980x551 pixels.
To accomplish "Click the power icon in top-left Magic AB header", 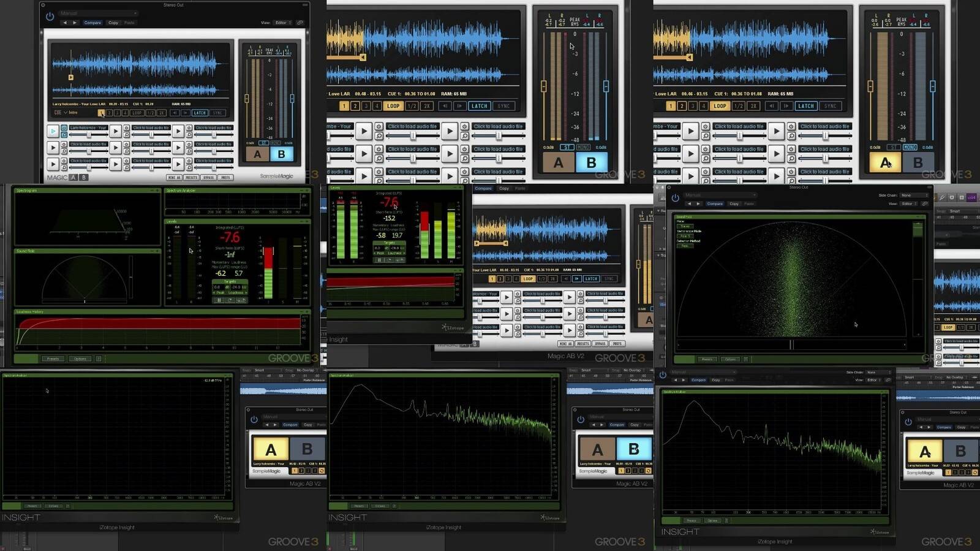I will pyautogui.click(x=50, y=17).
